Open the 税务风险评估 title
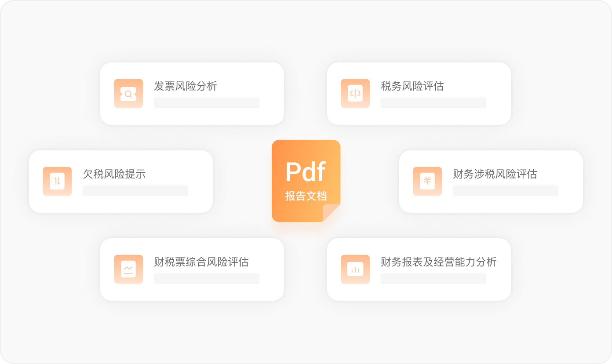This screenshot has width=612, height=364. click(412, 86)
